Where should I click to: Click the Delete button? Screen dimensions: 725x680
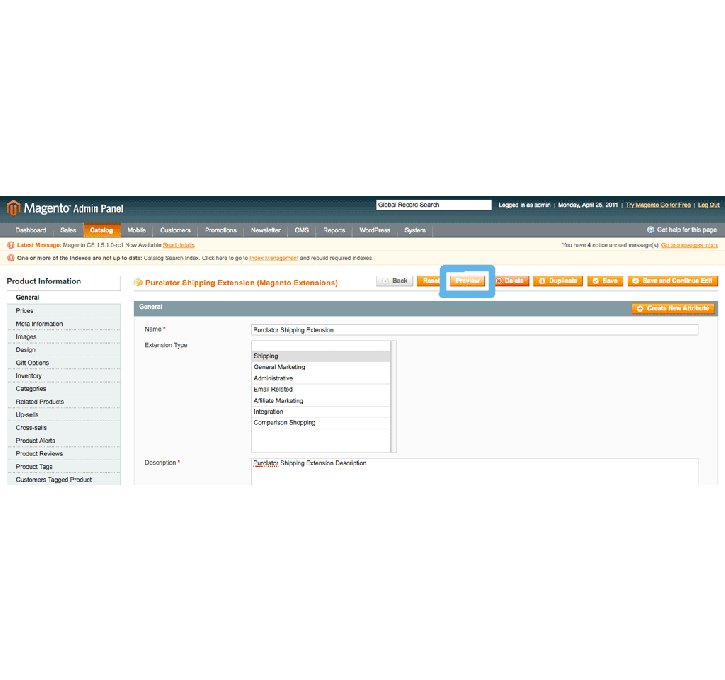point(511,281)
